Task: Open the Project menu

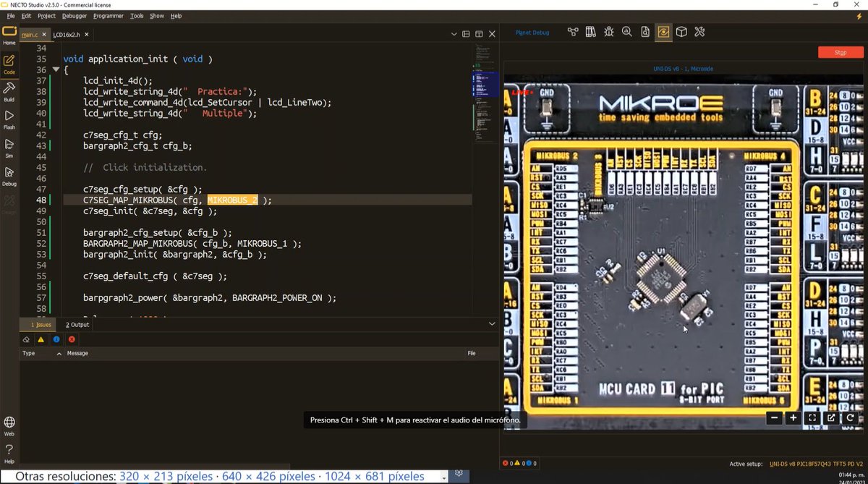Action: click(x=46, y=15)
